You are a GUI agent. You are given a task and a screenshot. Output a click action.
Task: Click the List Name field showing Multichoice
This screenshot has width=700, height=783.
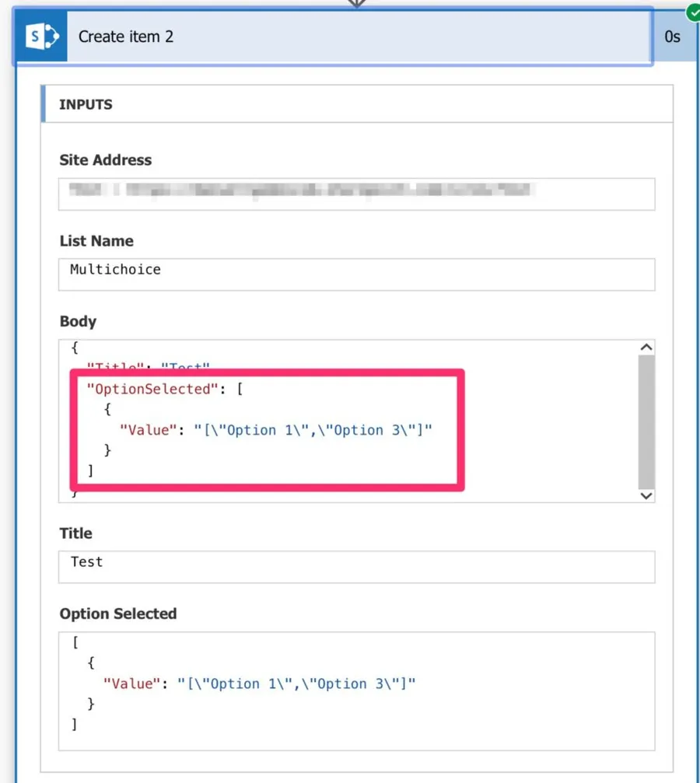coord(356,274)
